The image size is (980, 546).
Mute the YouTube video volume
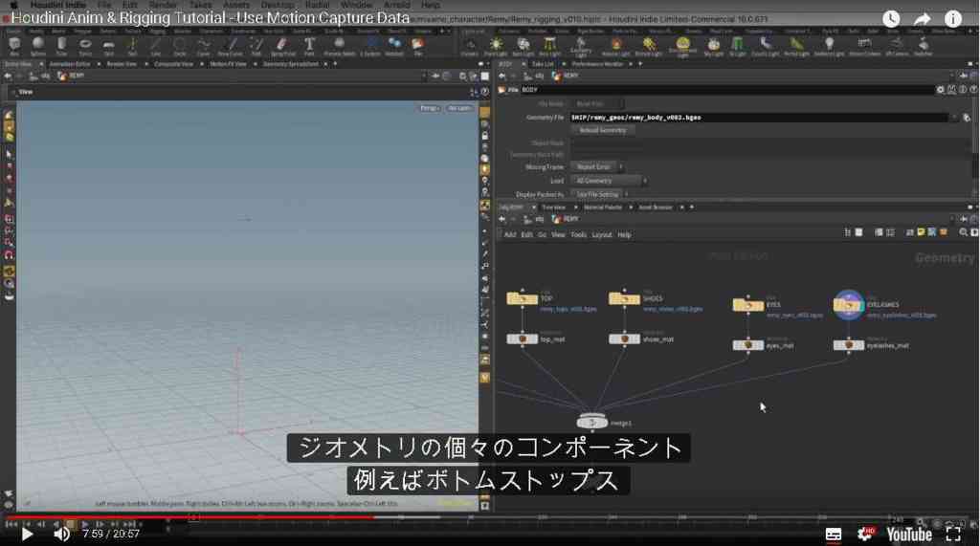[61, 535]
